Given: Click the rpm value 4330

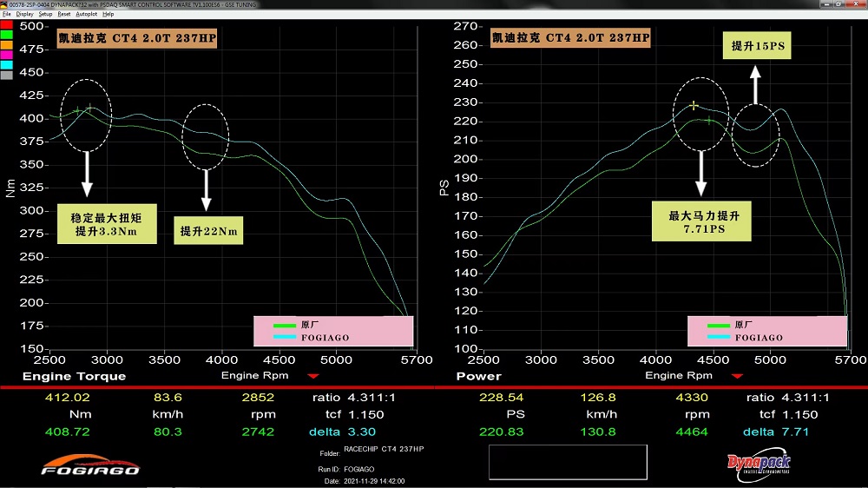Looking at the screenshot, I should [692, 397].
